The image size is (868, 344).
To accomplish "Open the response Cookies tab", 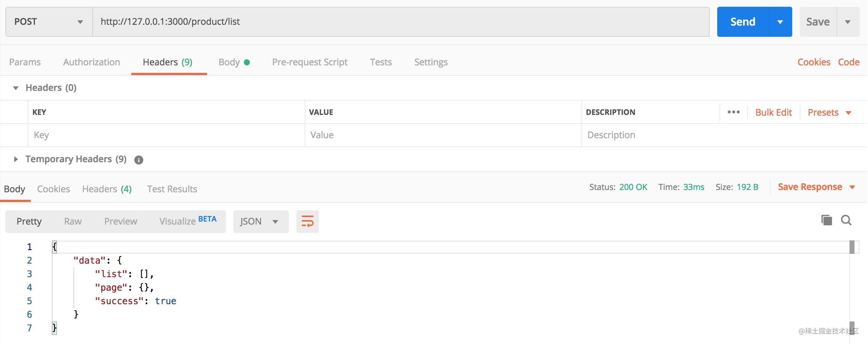I will (54, 189).
